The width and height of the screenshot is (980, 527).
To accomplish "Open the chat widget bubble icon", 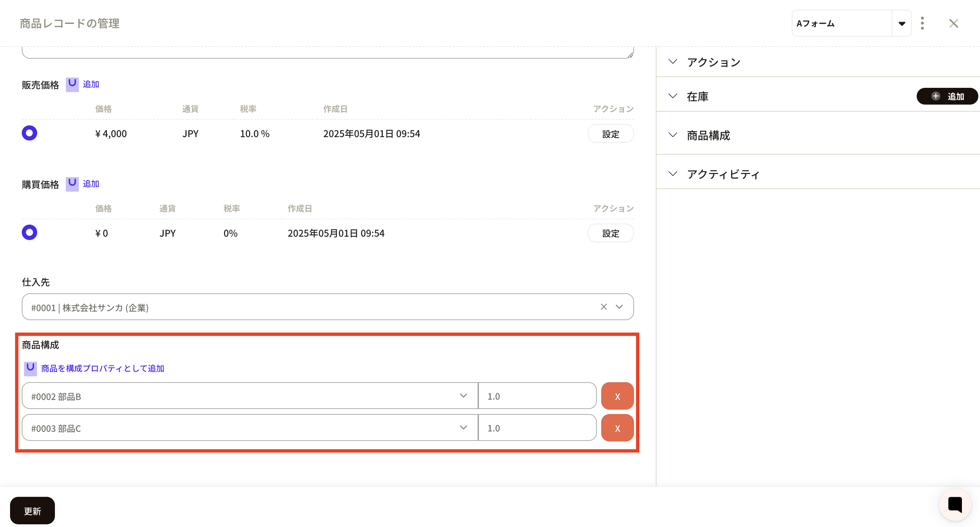I will (x=955, y=505).
